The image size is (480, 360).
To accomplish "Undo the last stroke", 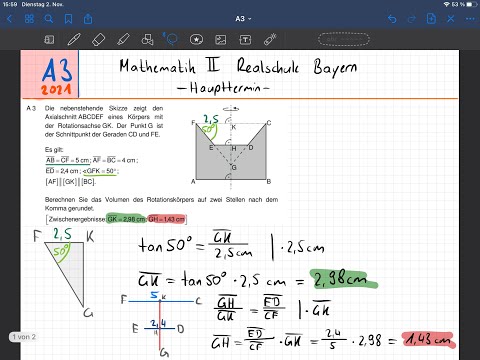I will pyautogui.click(x=392, y=19).
